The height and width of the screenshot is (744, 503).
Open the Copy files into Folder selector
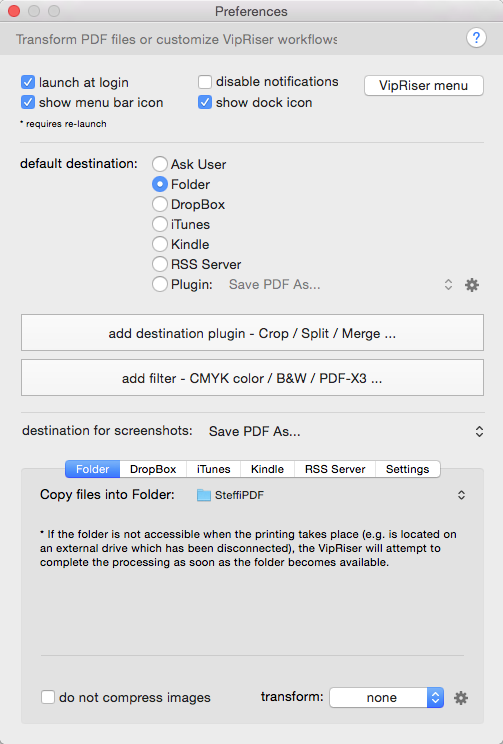pyautogui.click(x=330, y=495)
